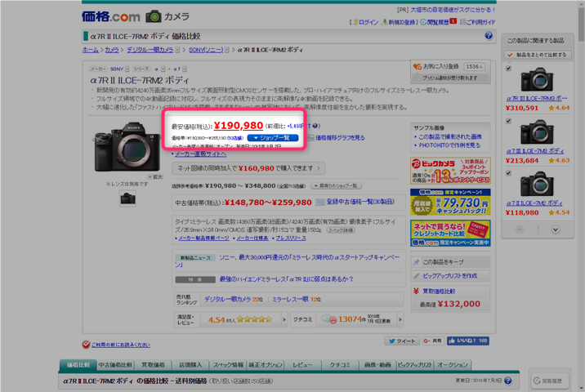
Task: Click the up arrow in related products panel
Action: point(520,229)
